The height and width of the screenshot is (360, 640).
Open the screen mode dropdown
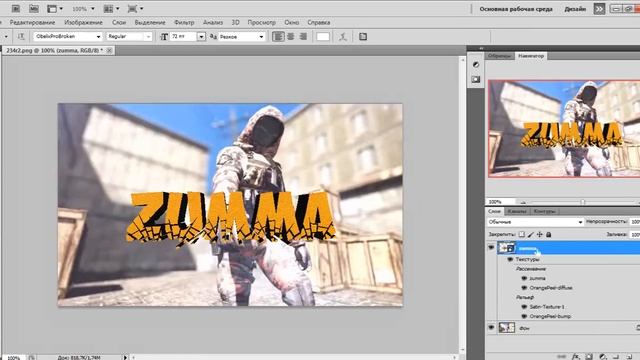[135, 8]
